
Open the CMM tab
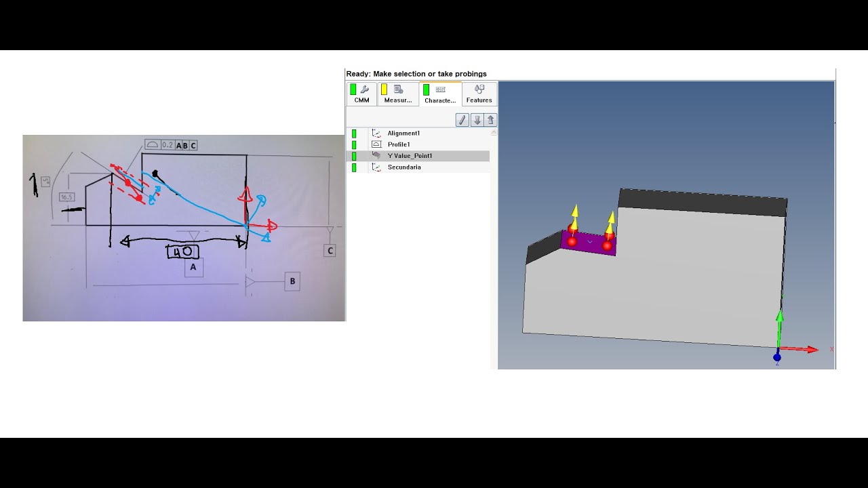tap(361, 94)
